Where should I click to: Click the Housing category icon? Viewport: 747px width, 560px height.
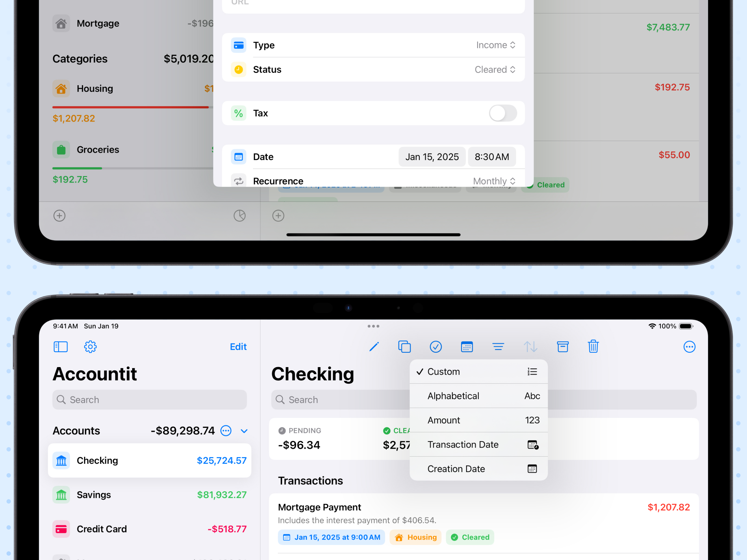point(61,88)
